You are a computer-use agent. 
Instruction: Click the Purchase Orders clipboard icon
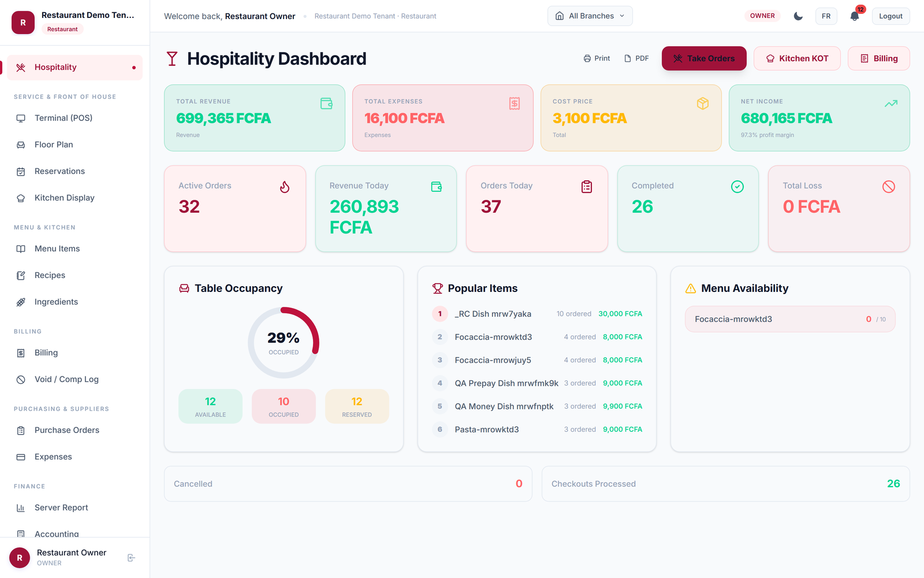(x=21, y=430)
